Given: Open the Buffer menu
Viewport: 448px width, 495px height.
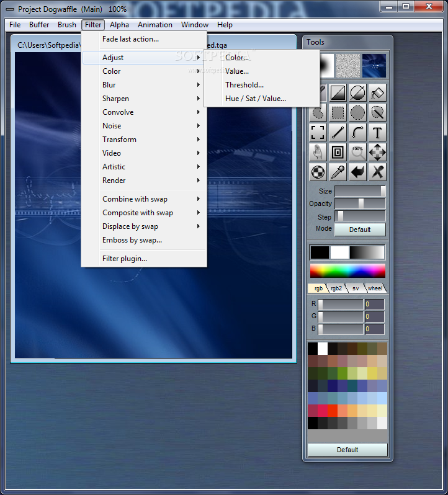Looking at the screenshot, I should pyautogui.click(x=39, y=25).
